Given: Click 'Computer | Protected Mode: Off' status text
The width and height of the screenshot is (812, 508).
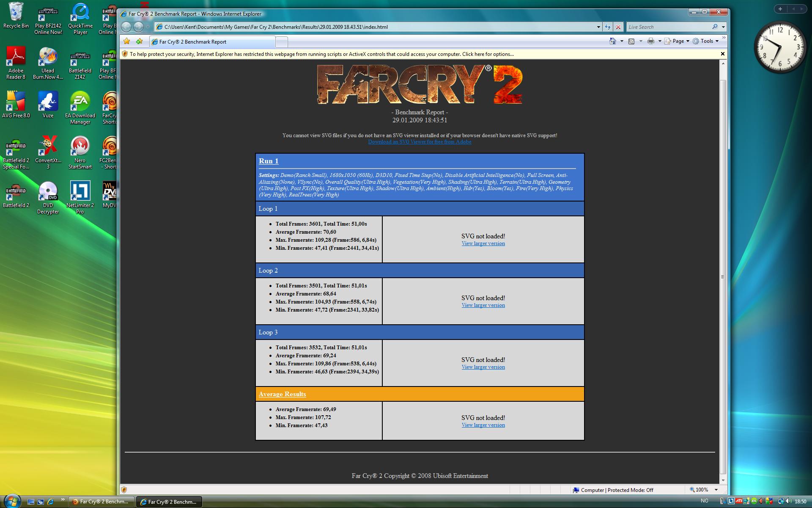Looking at the screenshot, I should pyautogui.click(x=617, y=490).
